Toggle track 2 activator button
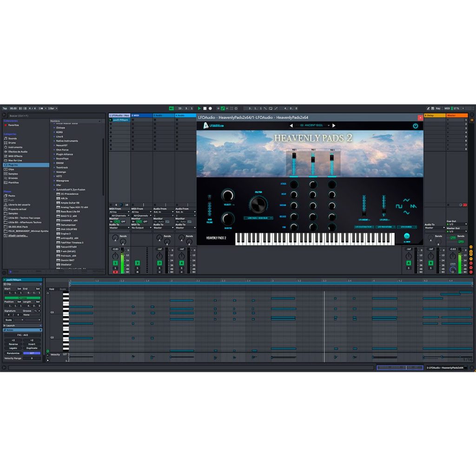 (x=137, y=263)
